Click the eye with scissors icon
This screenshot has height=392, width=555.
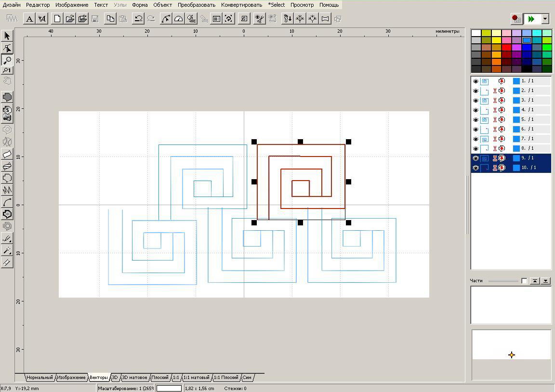(x=260, y=19)
